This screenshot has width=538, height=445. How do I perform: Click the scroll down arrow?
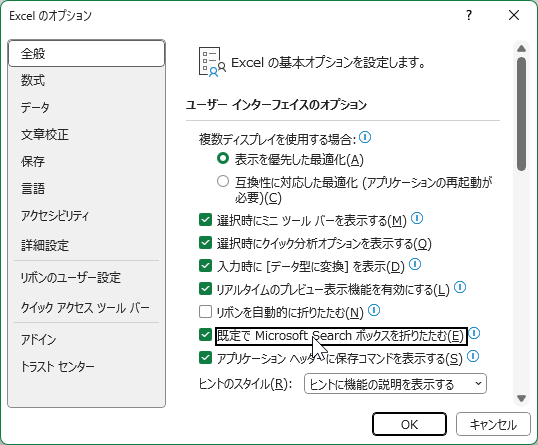tap(522, 398)
